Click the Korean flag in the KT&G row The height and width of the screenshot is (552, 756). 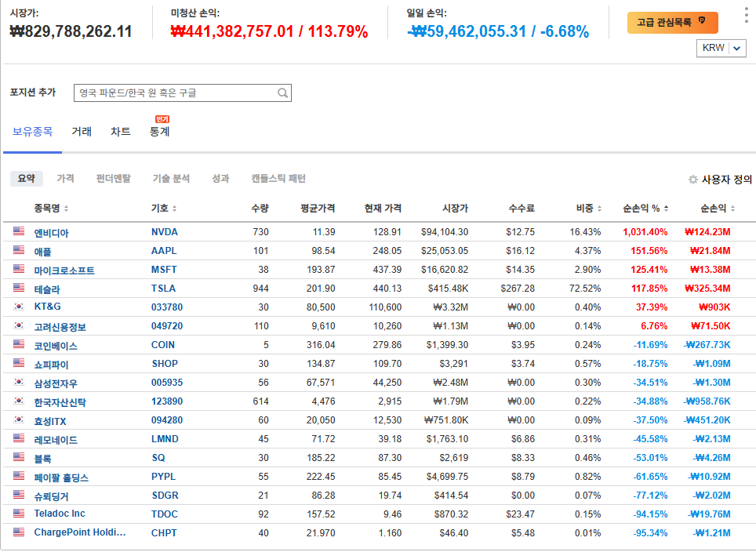[19, 306]
